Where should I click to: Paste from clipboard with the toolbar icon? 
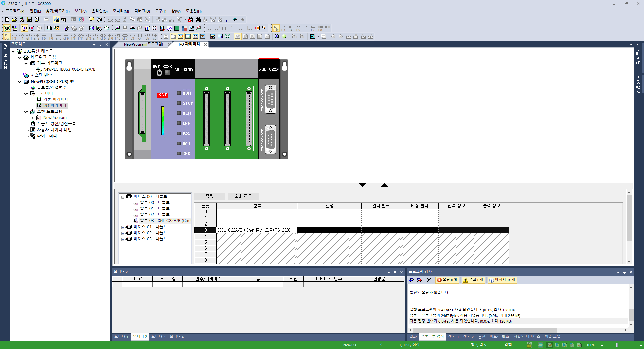point(140,20)
